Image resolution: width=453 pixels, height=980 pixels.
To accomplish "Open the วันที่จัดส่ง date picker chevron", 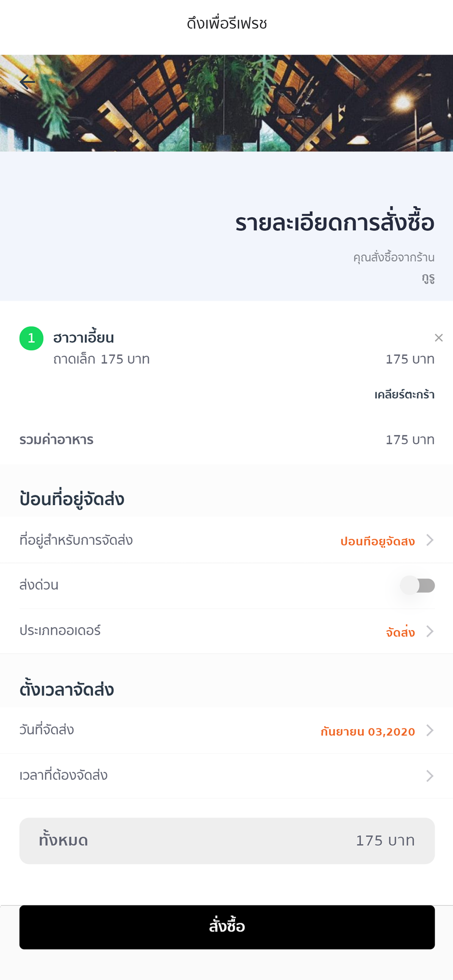I will (x=430, y=731).
